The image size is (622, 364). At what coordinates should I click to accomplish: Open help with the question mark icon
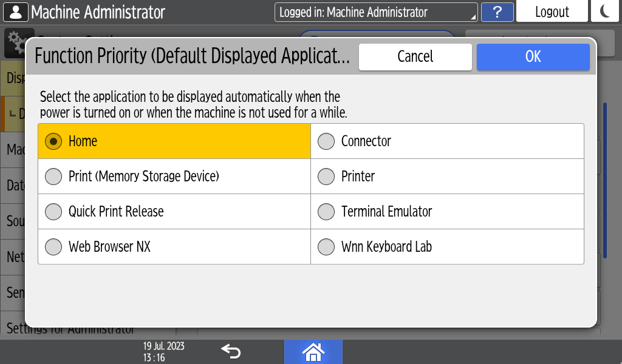(497, 12)
